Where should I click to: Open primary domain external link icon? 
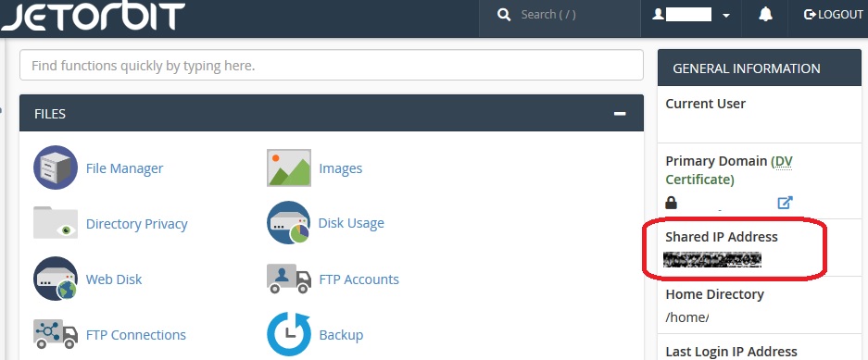785,203
